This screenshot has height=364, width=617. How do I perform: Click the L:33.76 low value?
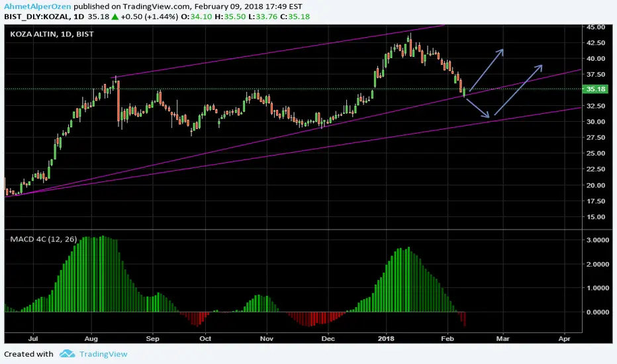[x=263, y=17]
